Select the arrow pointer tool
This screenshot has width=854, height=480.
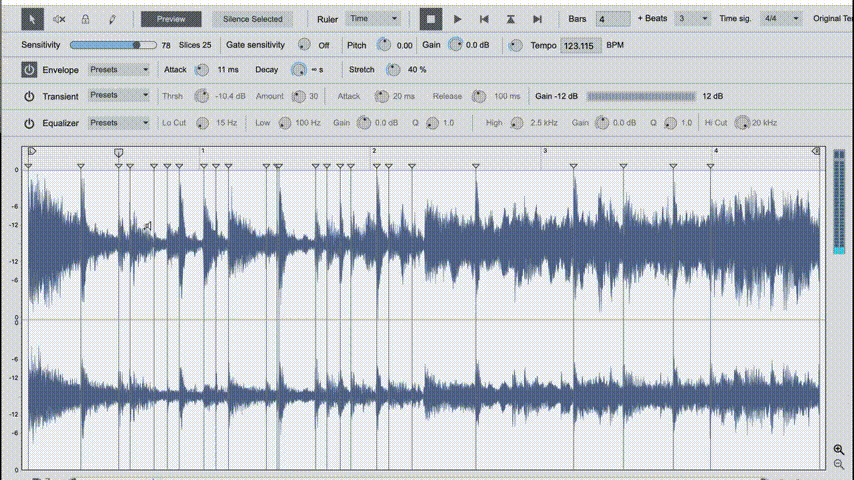(33, 19)
